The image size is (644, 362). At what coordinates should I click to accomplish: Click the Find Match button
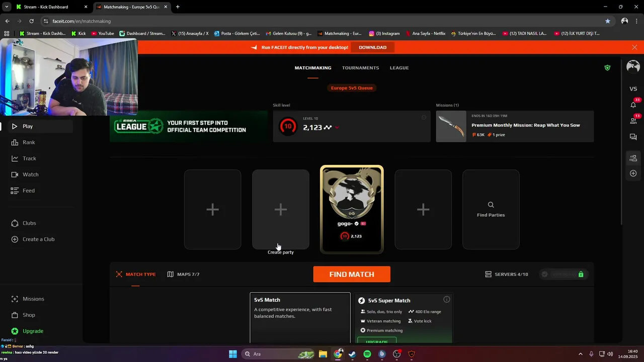pyautogui.click(x=352, y=275)
